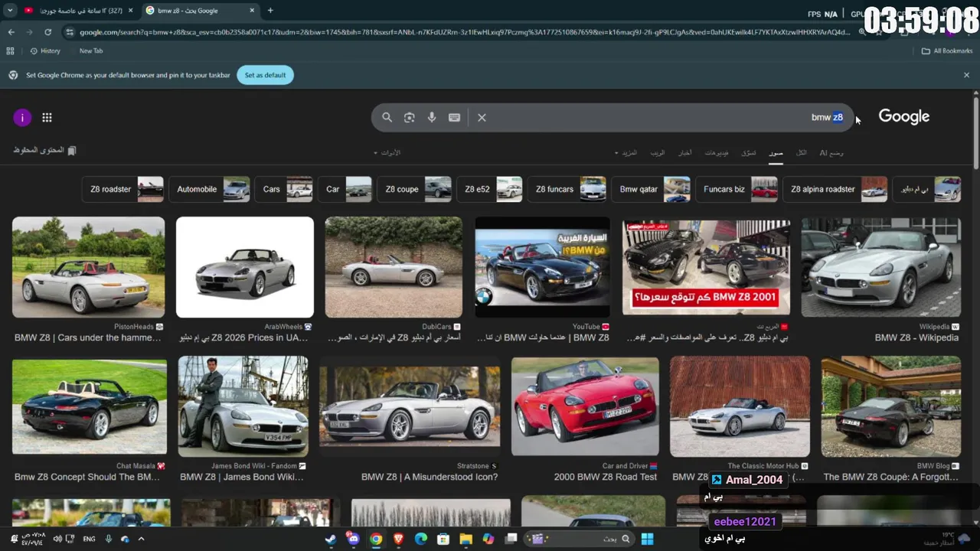Open the Wikipedia BMW Z8 image
Screen dimensions: 980x551
coord(880,267)
